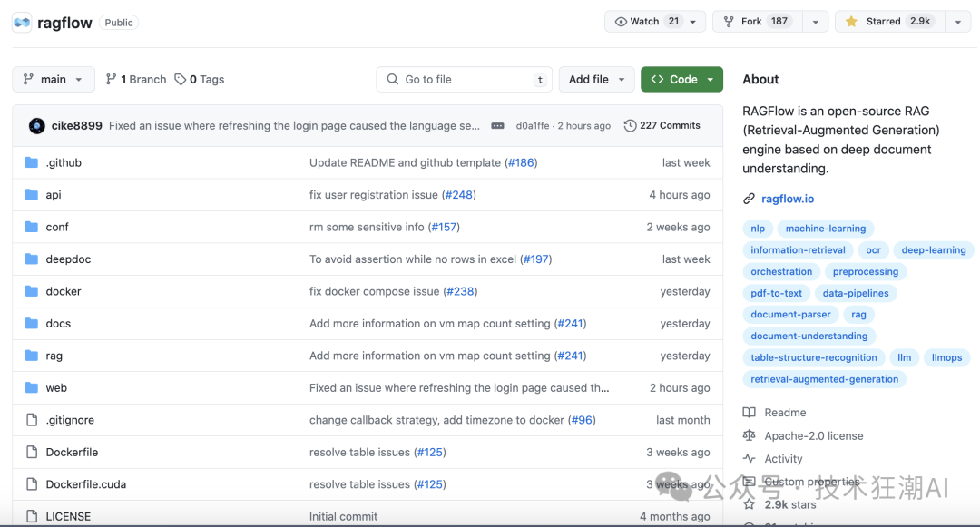980x527 pixels.
Task: View the 0 Tags list
Action: 200,80
